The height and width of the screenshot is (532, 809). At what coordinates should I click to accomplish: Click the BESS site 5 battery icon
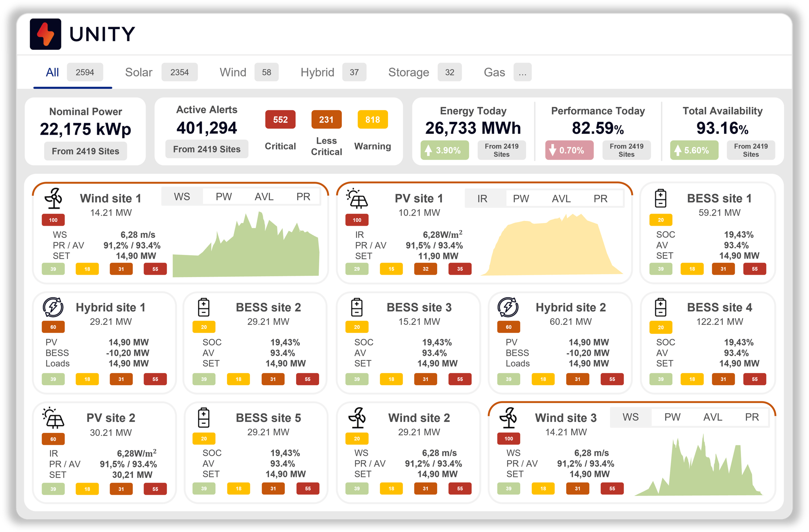[x=203, y=418]
